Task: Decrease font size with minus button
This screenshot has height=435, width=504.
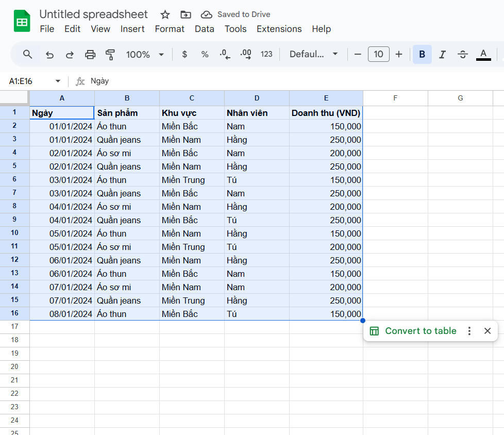Action: 358,54
